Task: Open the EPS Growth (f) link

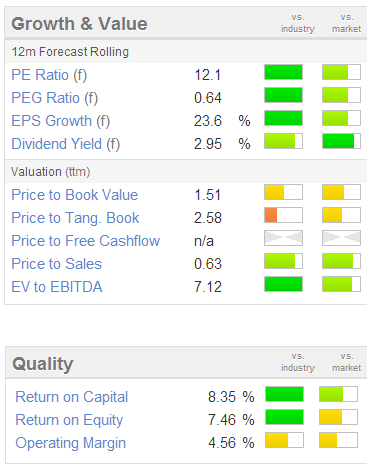Action: [x=61, y=121]
